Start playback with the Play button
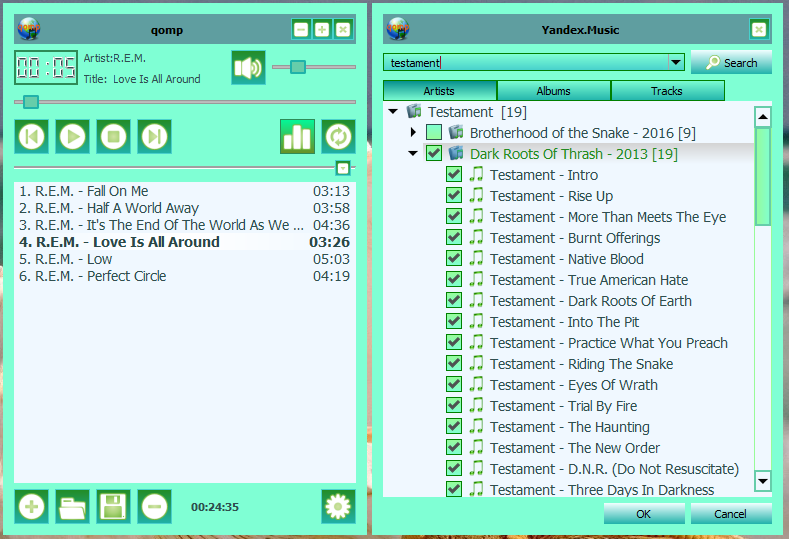 (x=72, y=136)
